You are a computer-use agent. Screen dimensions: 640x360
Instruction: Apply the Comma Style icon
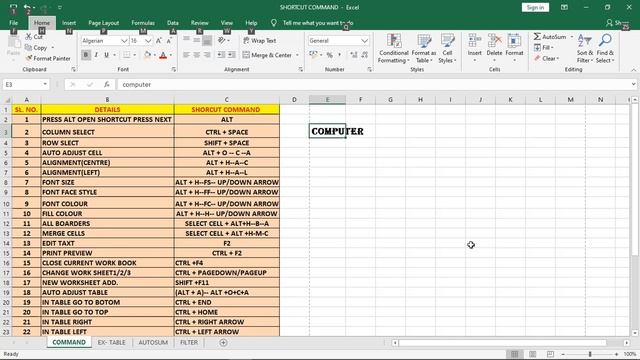340,55
